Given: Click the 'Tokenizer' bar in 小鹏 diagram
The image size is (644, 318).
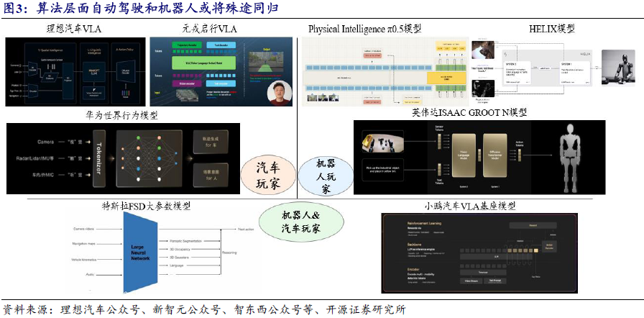Looking at the screenshot, I should tap(482, 272).
